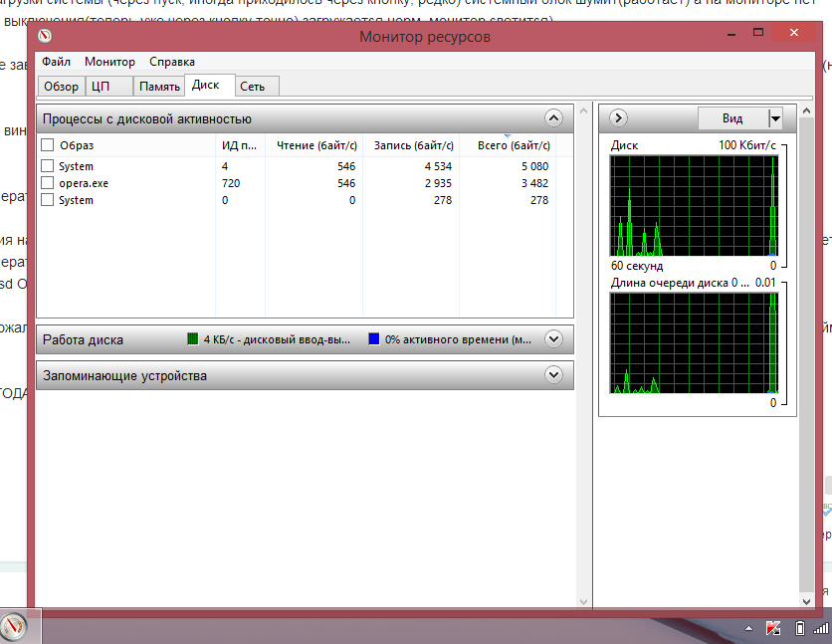Select System row with PID 4

305,166
